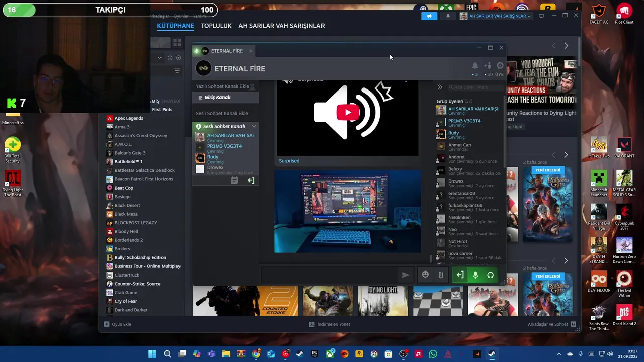Select Cry of Fear in library list
This screenshot has height=362, width=644.
click(126, 301)
